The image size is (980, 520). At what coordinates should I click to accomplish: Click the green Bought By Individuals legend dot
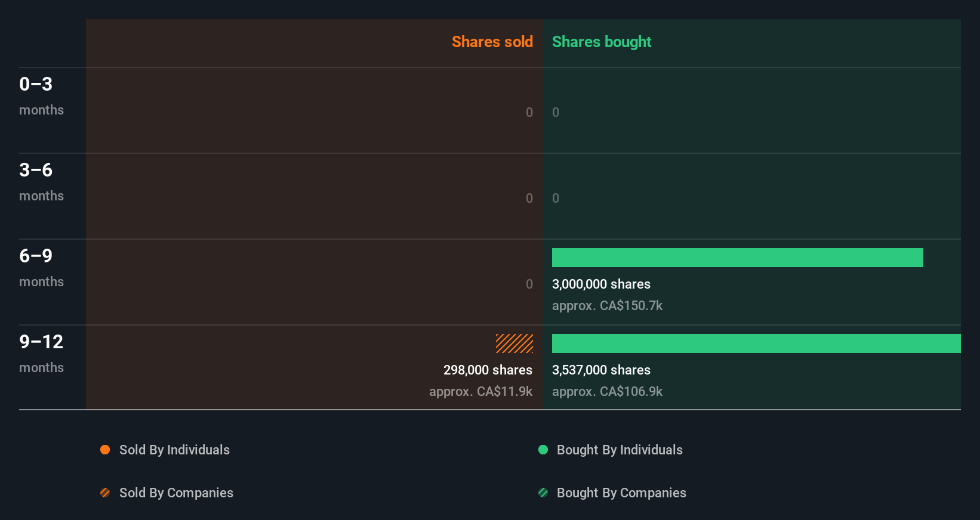[543, 450]
